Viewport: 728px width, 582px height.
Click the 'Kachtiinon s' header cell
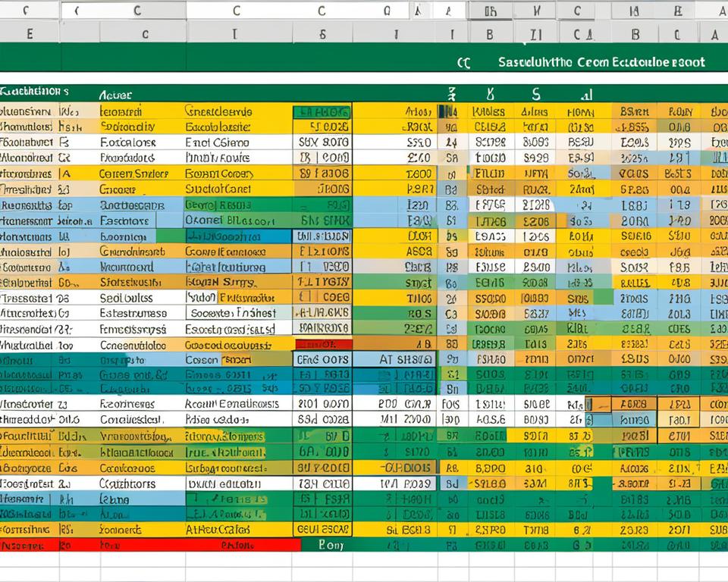point(34,90)
